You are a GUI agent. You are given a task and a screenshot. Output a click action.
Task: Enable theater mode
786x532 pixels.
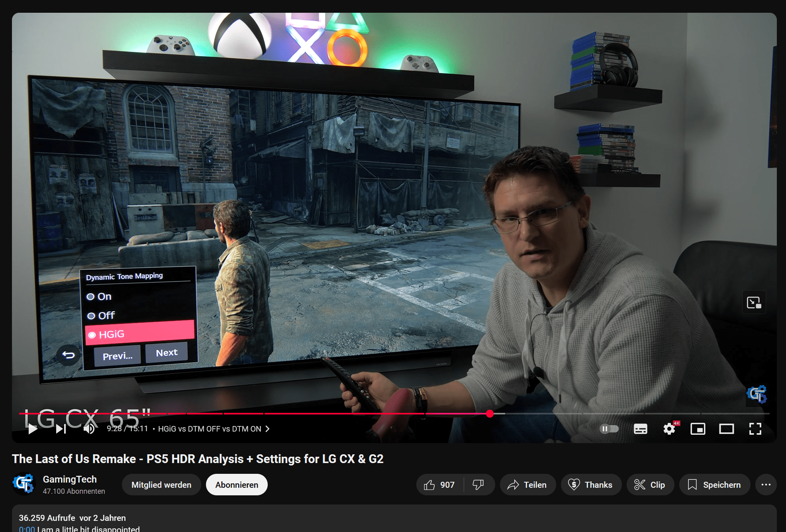pyautogui.click(x=726, y=429)
